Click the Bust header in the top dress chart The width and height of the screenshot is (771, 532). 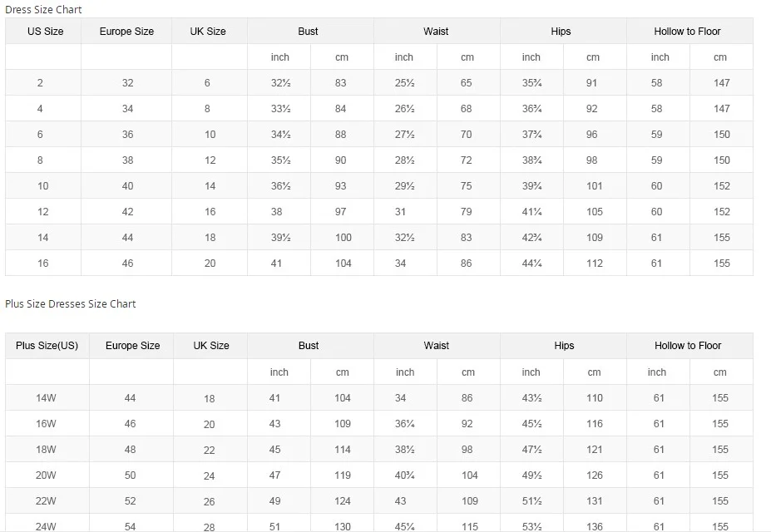click(x=309, y=32)
